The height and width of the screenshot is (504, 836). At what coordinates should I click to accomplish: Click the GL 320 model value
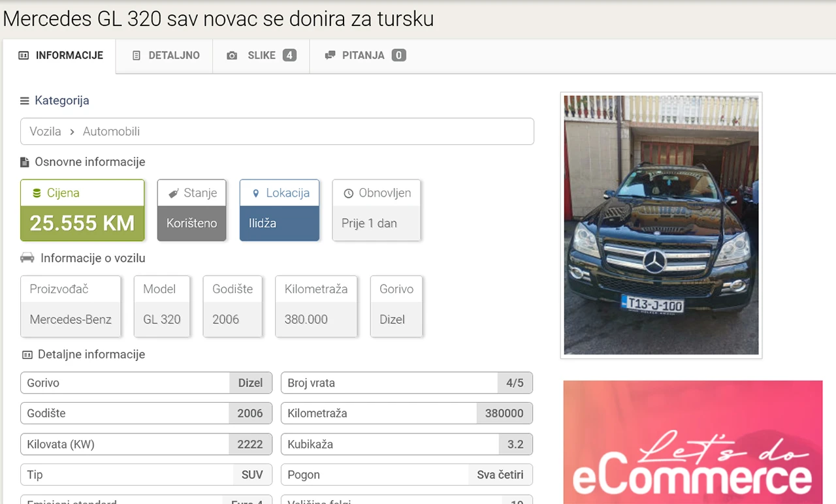coord(162,320)
